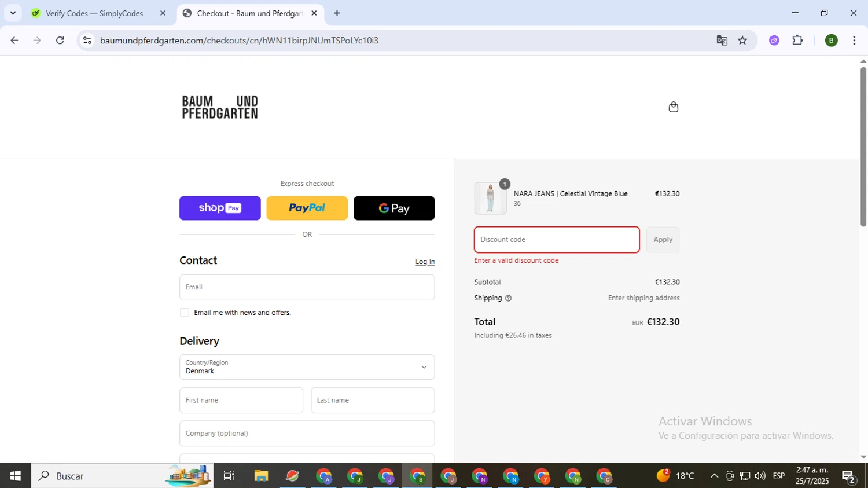Open the Google Translate page icon
The height and width of the screenshot is (488, 868).
coord(722,41)
